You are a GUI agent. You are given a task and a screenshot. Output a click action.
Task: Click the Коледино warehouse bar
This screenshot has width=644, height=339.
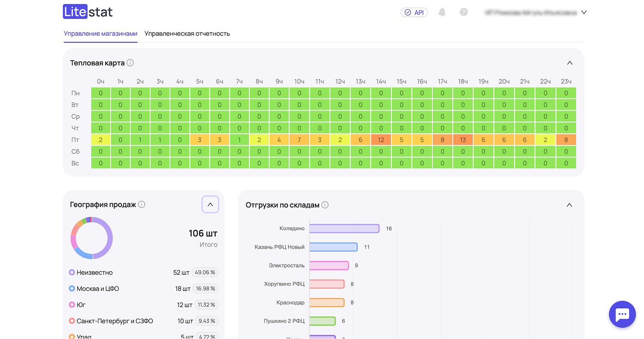tap(344, 228)
